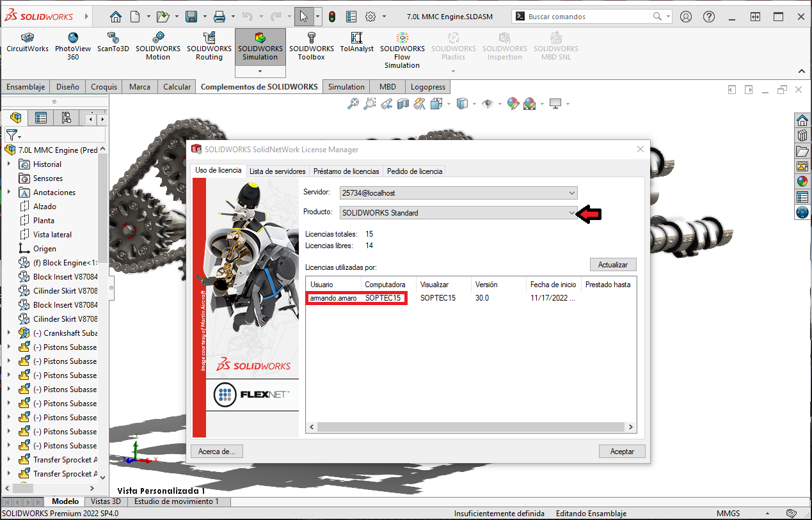The width and height of the screenshot is (812, 520).
Task: Open Hide/Show Items eye icon
Action: click(488, 103)
